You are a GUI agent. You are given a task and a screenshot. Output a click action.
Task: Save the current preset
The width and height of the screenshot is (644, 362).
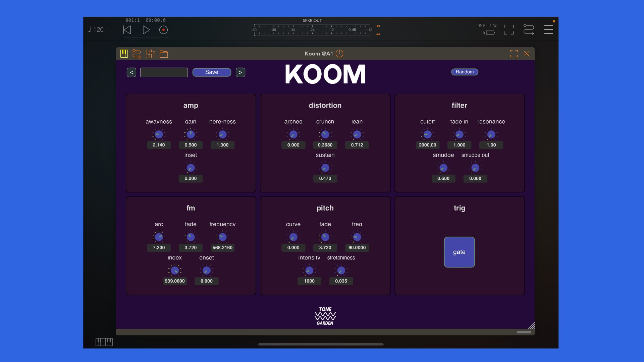coord(212,72)
